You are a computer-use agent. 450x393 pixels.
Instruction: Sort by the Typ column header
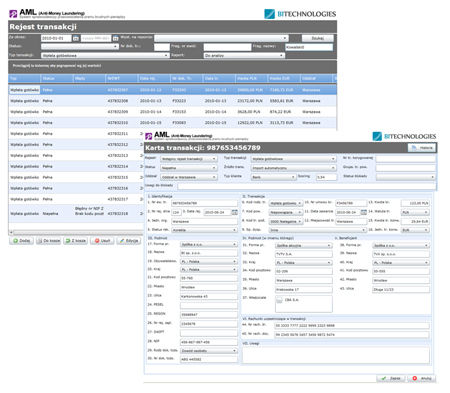(x=24, y=78)
